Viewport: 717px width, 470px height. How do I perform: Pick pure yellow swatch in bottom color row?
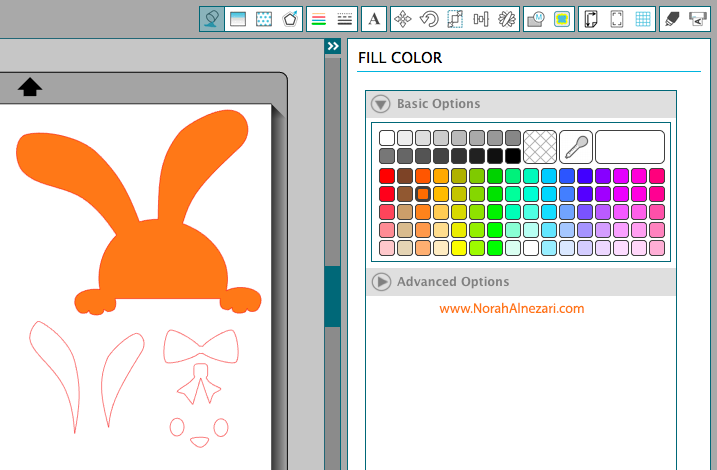click(459, 248)
